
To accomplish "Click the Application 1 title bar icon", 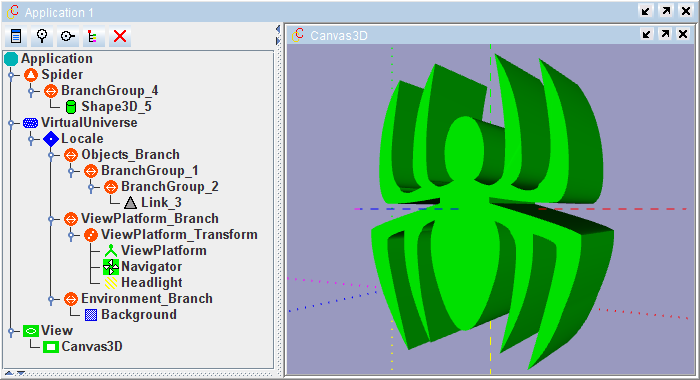I will coord(13,12).
